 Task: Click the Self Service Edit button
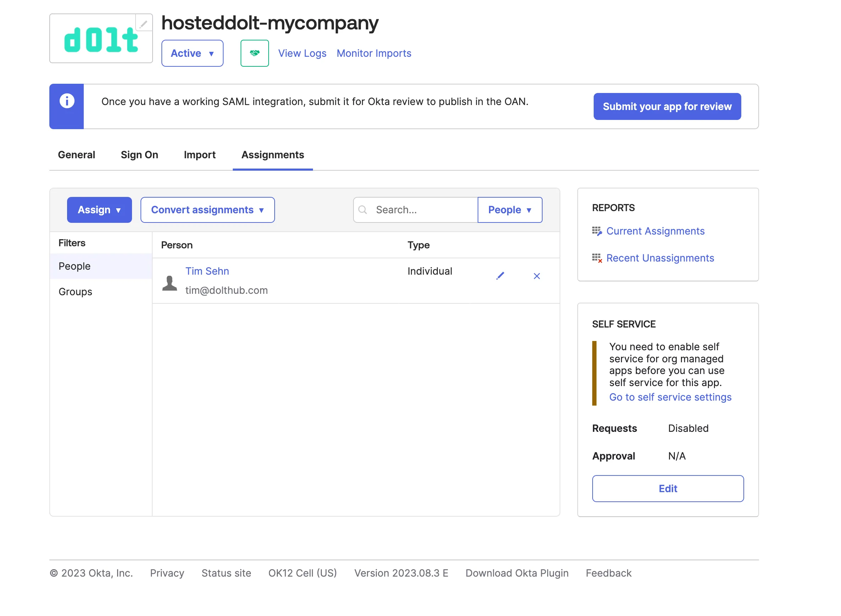(x=668, y=489)
